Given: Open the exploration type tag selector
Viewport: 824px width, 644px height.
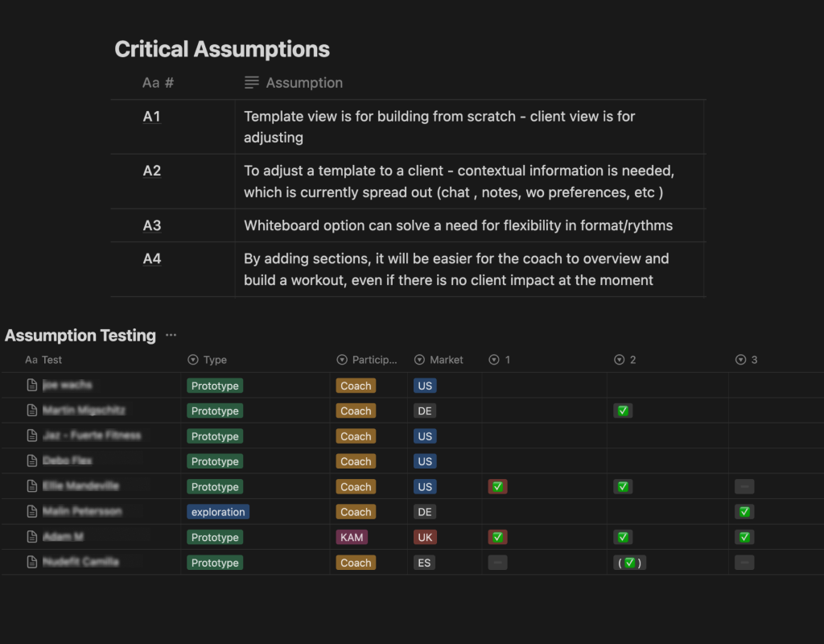Looking at the screenshot, I should coord(218,511).
